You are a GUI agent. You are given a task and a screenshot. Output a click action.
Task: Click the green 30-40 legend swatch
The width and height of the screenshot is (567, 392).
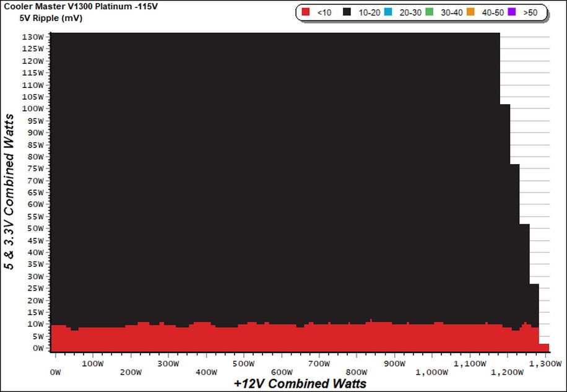click(430, 12)
